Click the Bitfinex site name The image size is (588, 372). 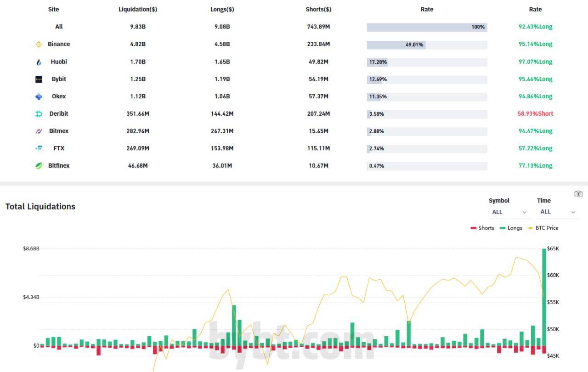click(x=59, y=165)
